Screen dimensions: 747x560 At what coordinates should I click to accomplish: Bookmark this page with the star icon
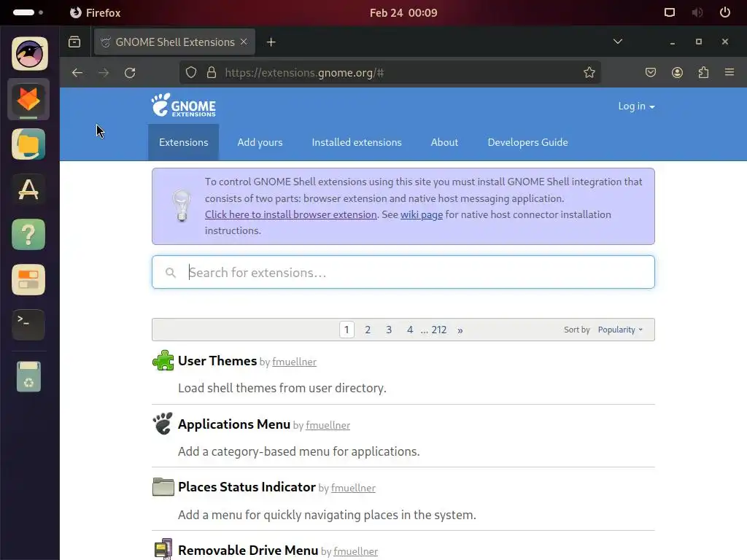click(x=589, y=72)
